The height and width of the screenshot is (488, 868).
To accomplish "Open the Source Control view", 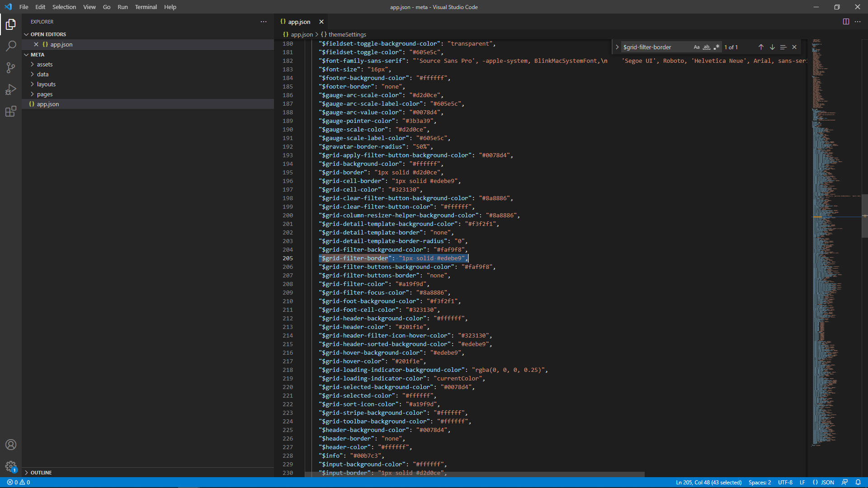I will [x=11, y=67].
